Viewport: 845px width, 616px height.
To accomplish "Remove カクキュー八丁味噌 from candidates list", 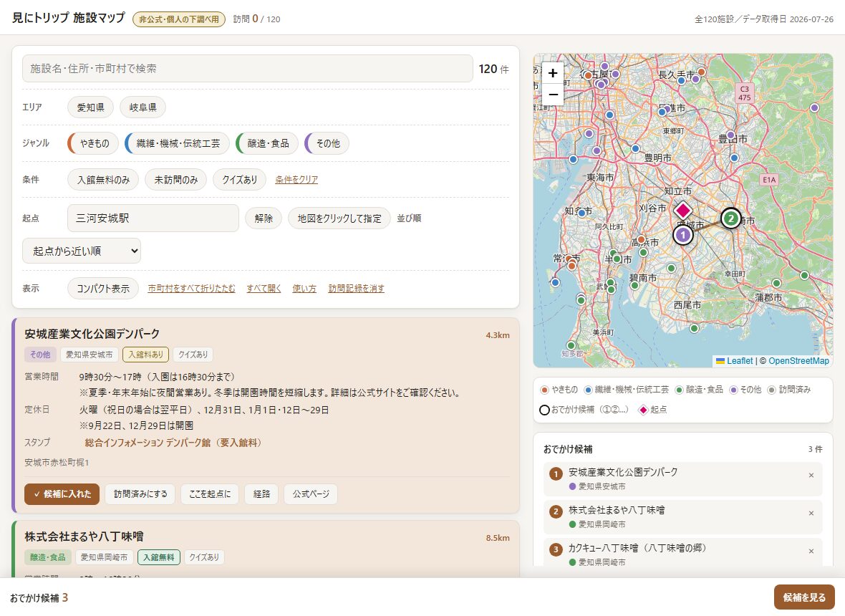I will pos(811,551).
